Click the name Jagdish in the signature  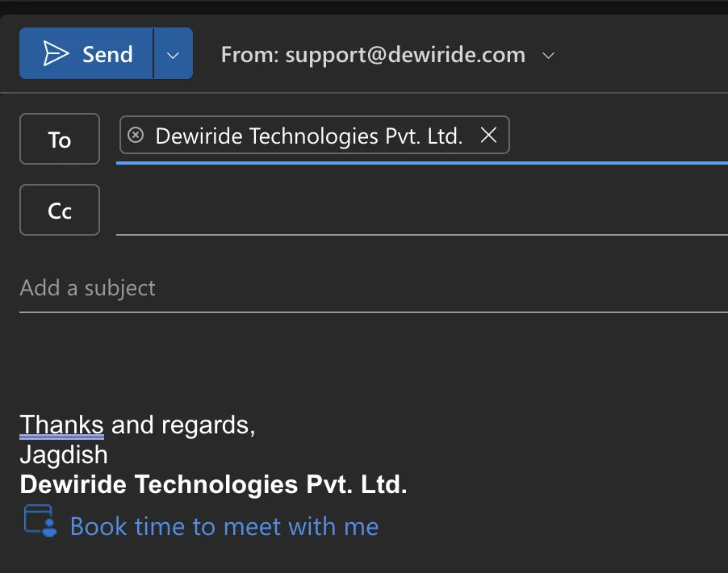(x=64, y=454)
